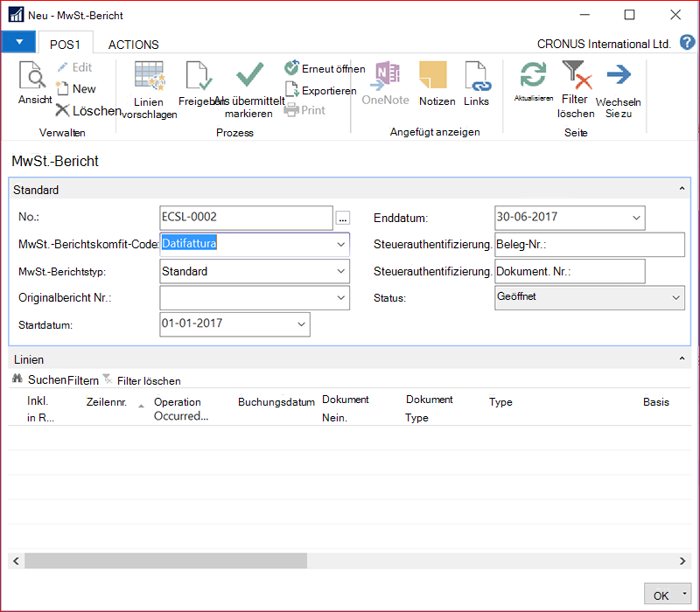
Task: Mark as übermittelt with the green checkmark
Action: 249,74
